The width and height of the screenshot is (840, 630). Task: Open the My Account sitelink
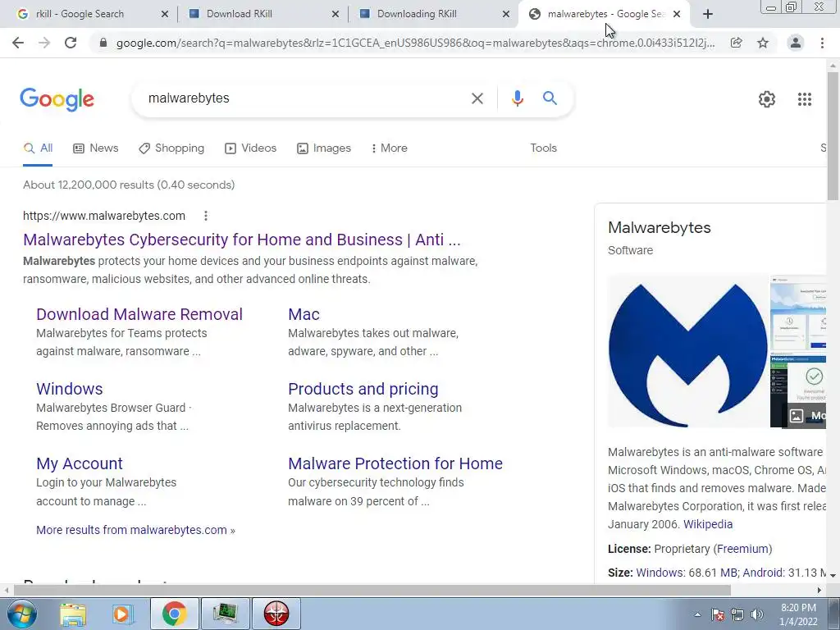click(x=80, y=464)
